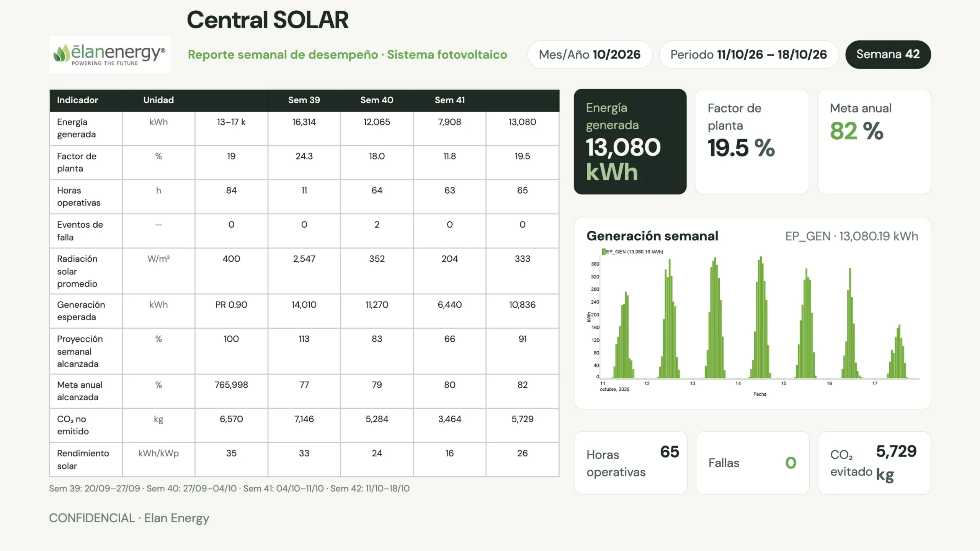This screenshot has width=980, height=551.
Task: Click the Horas operativas 65 card
Action: pyautogui.click(x=630, y=463)
